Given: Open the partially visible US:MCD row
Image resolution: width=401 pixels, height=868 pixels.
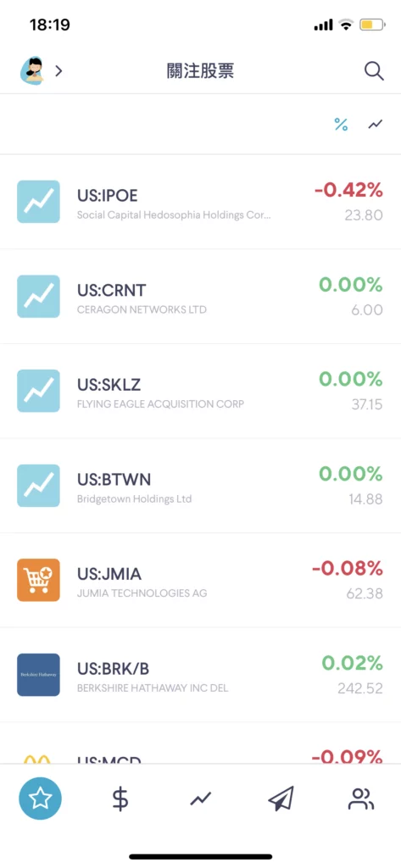Looking at the screenshot, I should click(x=200, y=743).
